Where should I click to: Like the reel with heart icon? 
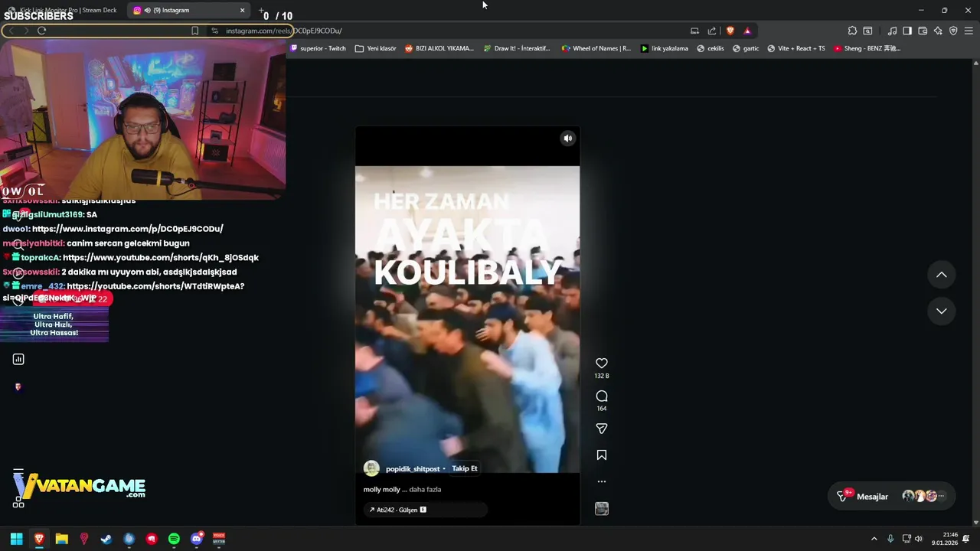(602, 364)
